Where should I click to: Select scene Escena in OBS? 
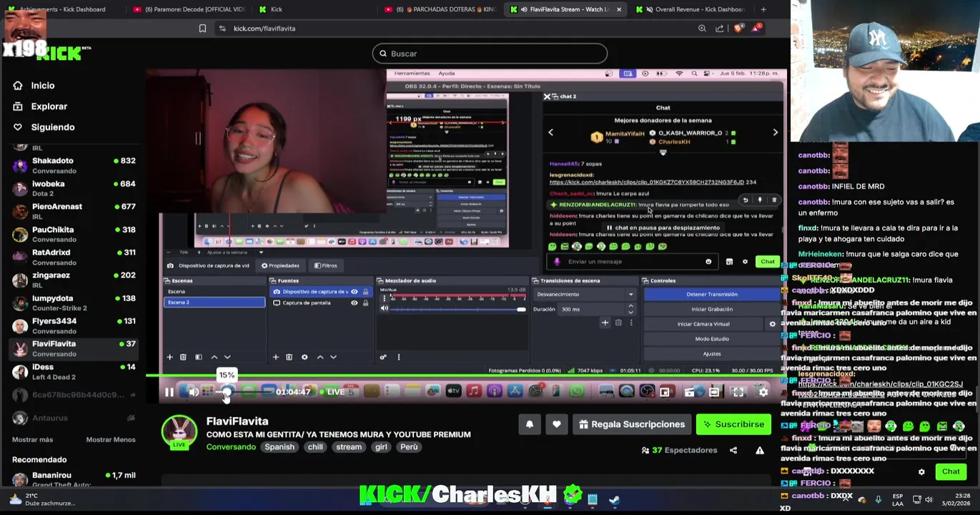pos(214,292)
